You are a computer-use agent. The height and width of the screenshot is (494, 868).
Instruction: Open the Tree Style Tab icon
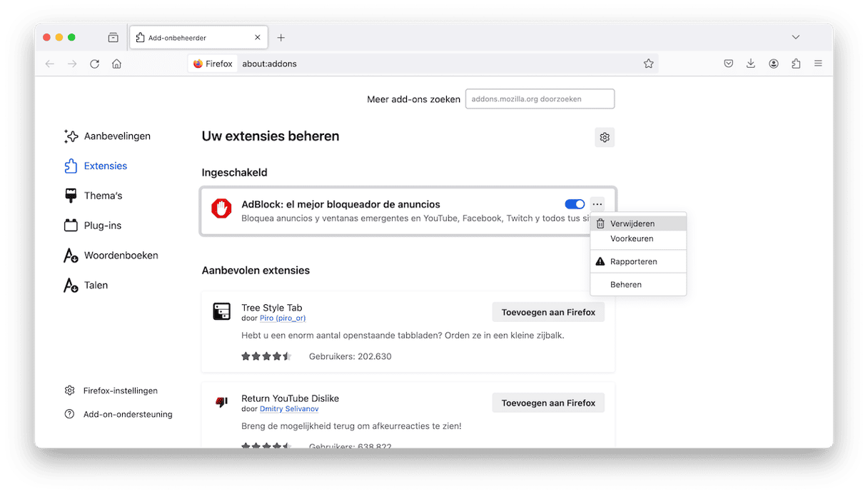(x=221, y=311)
